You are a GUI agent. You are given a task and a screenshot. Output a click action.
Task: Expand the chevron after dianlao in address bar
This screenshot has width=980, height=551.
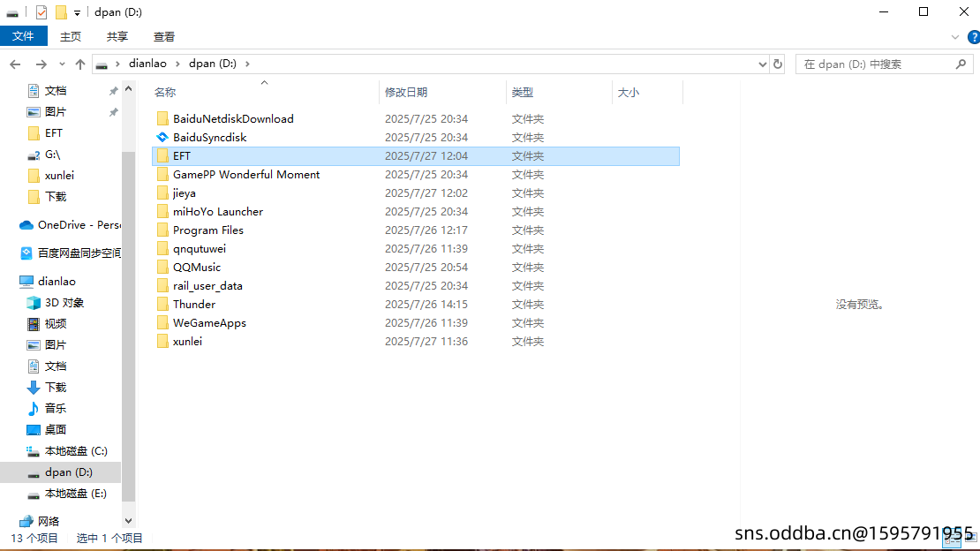pos(177,64)
